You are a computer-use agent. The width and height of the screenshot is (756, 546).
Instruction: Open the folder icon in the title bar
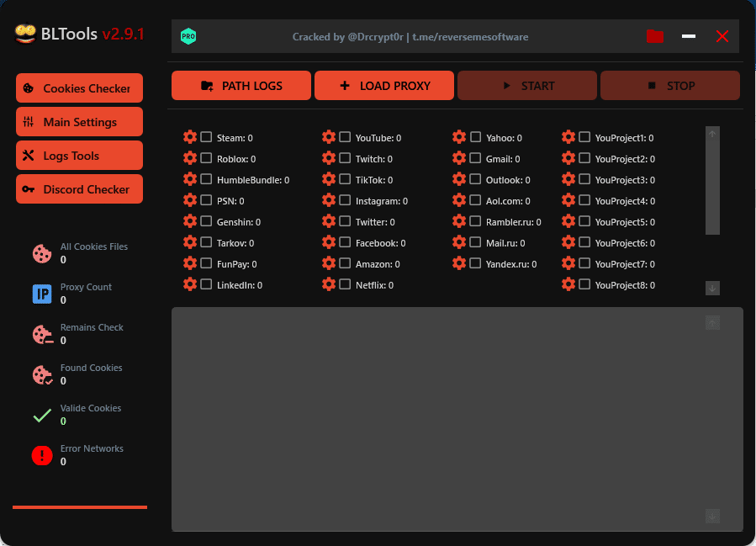tap(655, 36)
